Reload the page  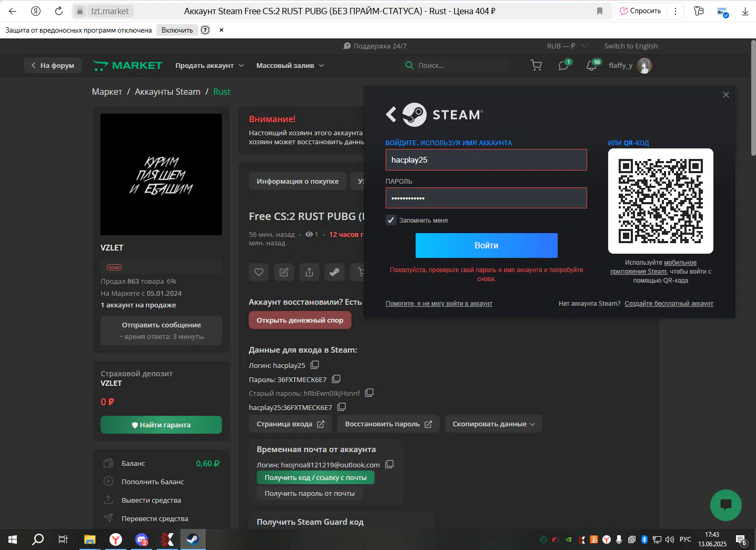[59, 11]
